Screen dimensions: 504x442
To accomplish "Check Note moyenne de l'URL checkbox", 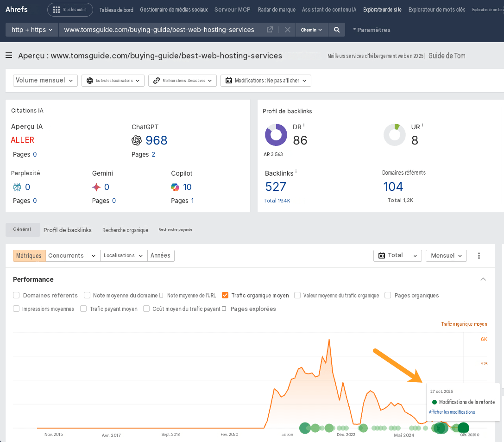I will coord(161,295).
